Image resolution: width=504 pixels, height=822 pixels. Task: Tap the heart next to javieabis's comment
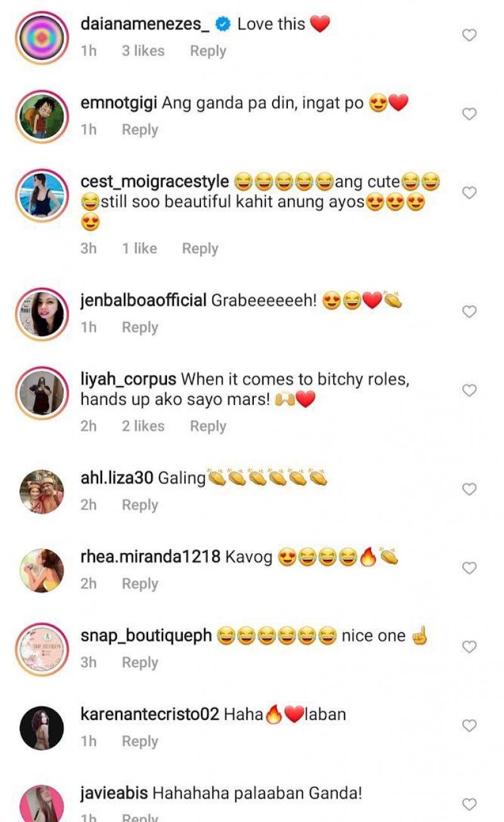469,804
